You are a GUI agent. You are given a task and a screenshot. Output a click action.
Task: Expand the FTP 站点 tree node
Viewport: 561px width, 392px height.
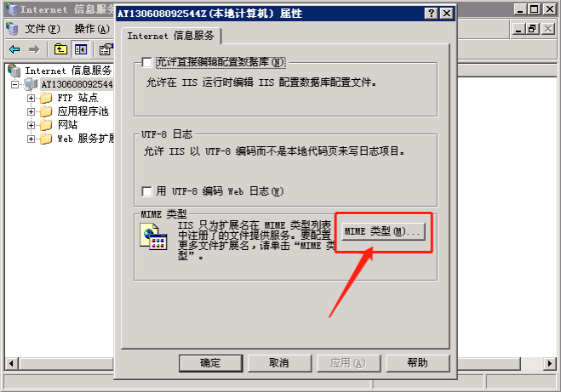pos(31,98)
